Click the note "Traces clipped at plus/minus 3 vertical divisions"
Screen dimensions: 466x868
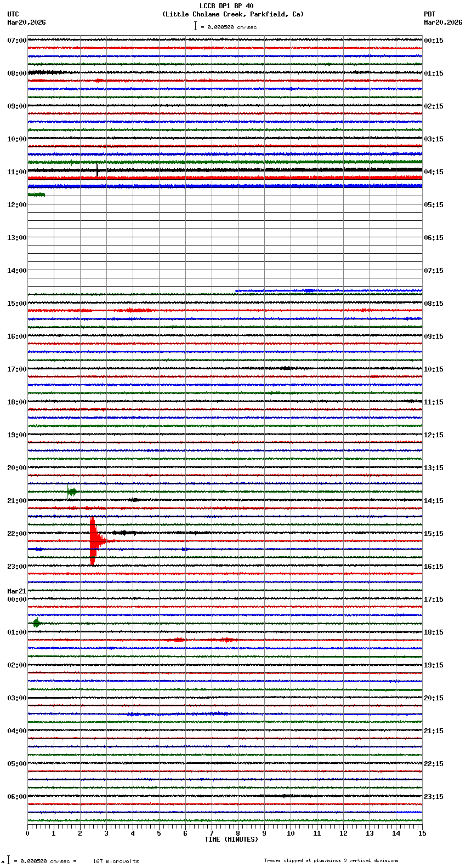click(x=331, y=860)
